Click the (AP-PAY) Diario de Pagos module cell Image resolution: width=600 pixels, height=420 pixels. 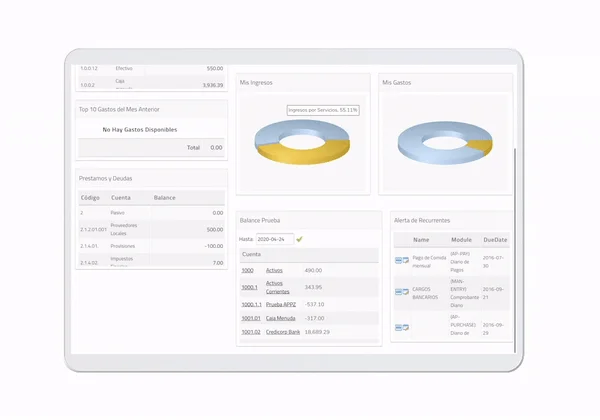pyautogui.click(x=460, y=262)
